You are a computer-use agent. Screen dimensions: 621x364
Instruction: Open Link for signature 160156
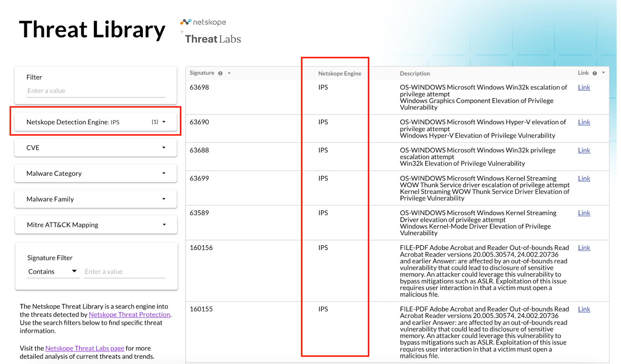(584, 248)
